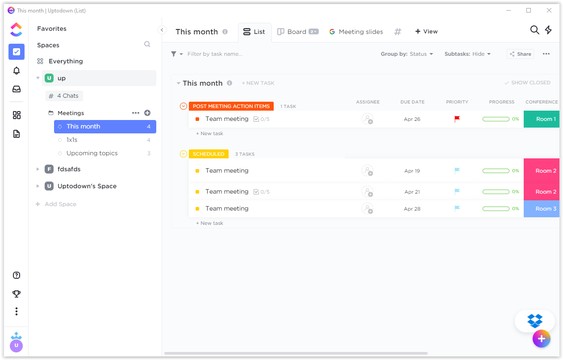The height and width of the screenshot is (360, 563).
Task: Open the Subtasks Hide dropdown
Action: click(467, 54)
